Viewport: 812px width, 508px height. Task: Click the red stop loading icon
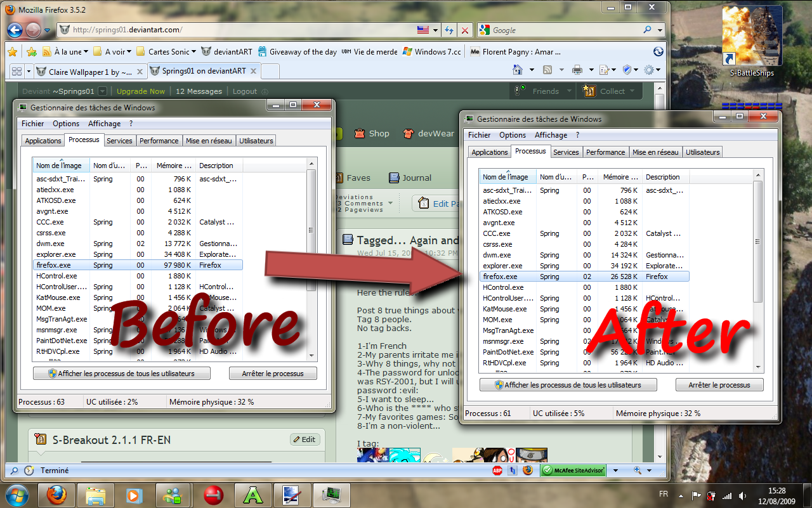click(x=465, y=30)
